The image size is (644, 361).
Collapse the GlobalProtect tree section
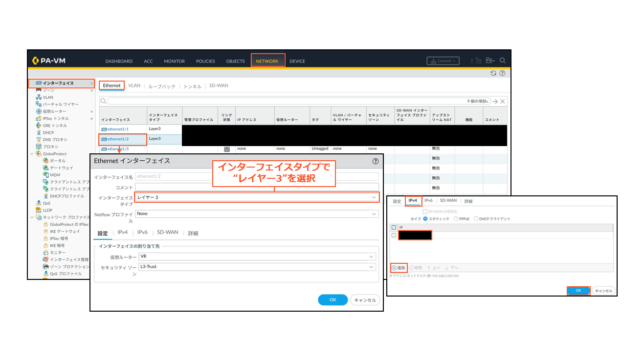[31, 153]
